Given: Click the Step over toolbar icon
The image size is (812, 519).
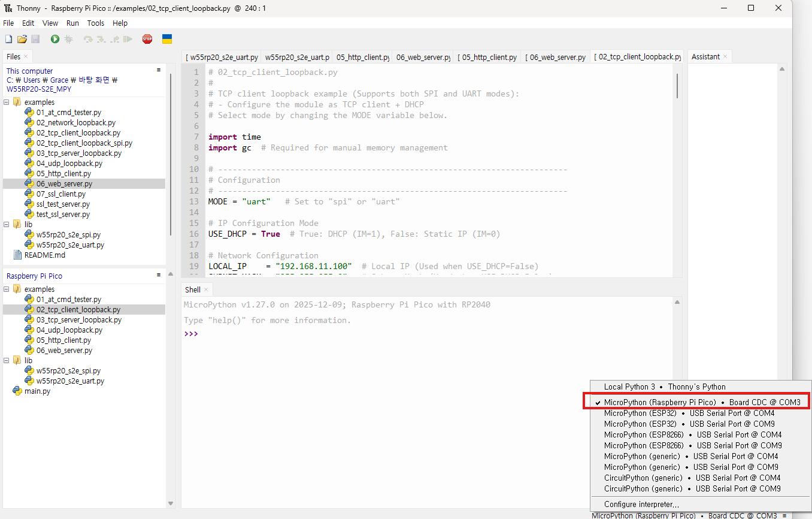Looking at the screenshot, I should 88,39.
